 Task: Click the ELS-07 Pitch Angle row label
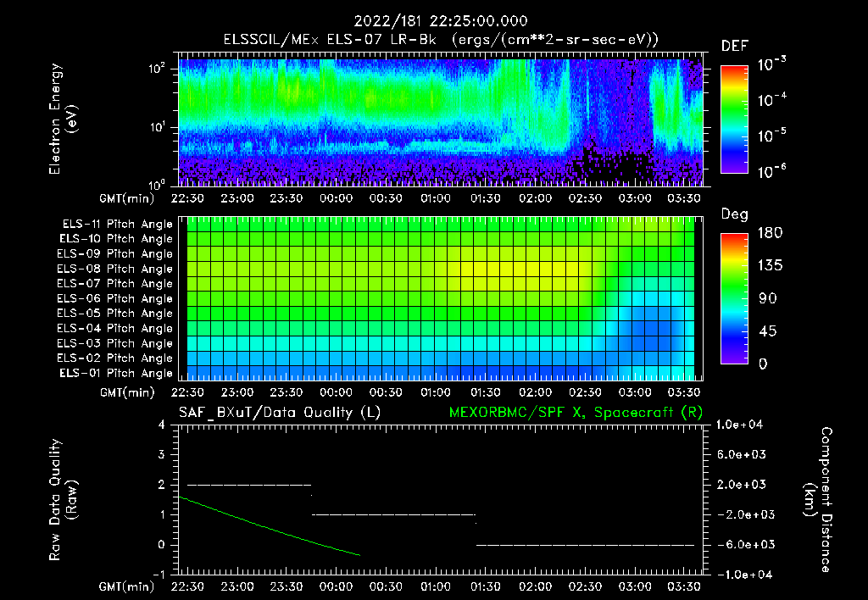click(x=114, y=283)
